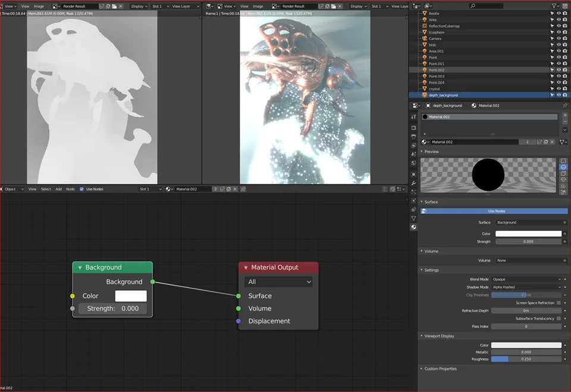Image resolution: width=571 pixels, height=392 pixels.
Task: Open the Color swatch on the Background node
Action: click(x=131, y=296)
